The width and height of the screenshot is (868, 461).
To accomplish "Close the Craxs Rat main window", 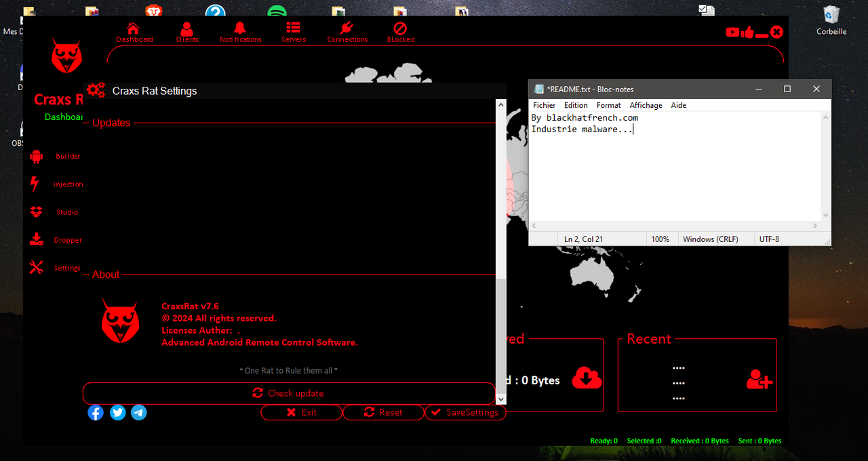I will click(x=777, y=32).
